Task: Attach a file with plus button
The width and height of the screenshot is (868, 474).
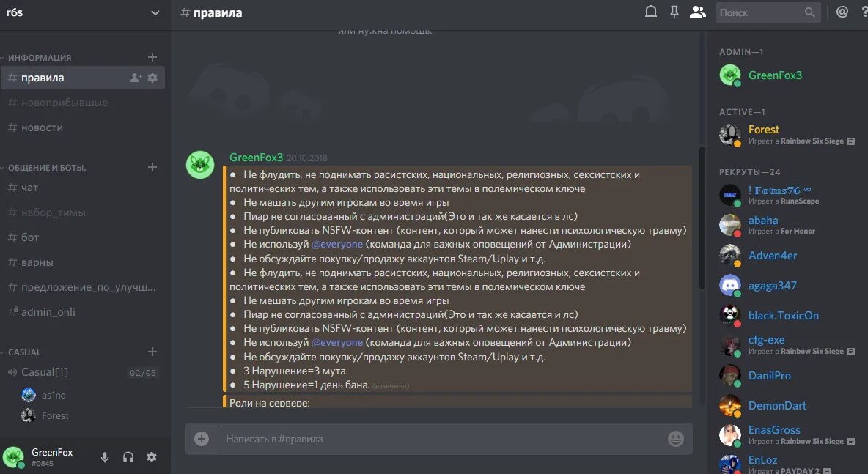Action: pos(202,439)
